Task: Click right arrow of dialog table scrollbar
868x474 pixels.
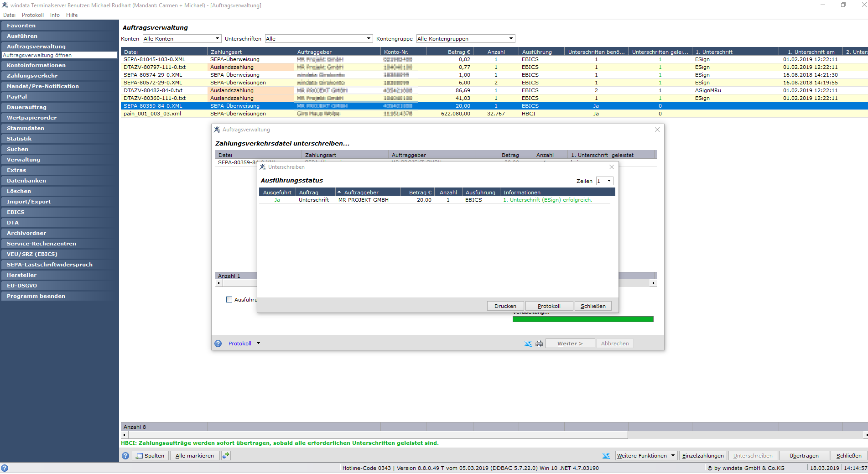Action: pyautogui.click(x=654, y=283)
